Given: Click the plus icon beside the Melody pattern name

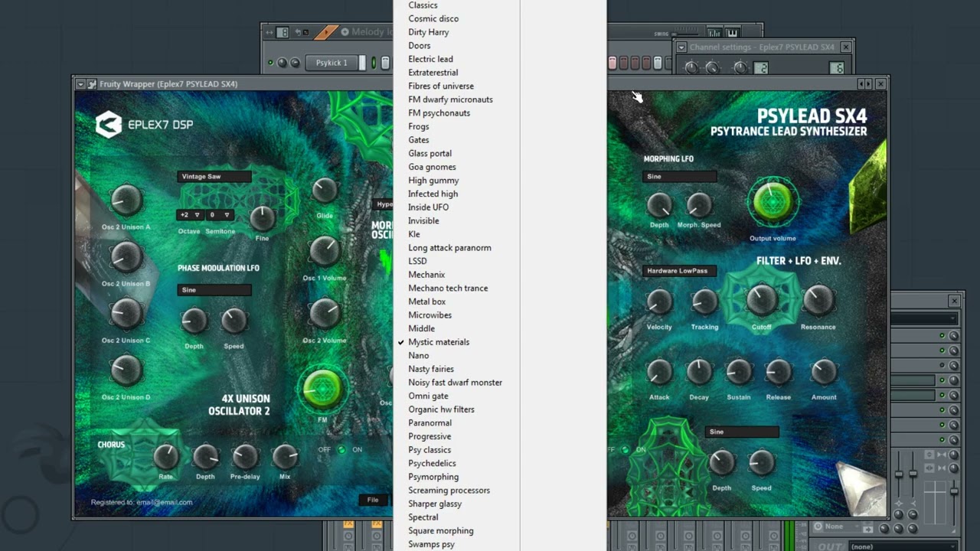Looking at the screenshot, I should coord(345,32).
